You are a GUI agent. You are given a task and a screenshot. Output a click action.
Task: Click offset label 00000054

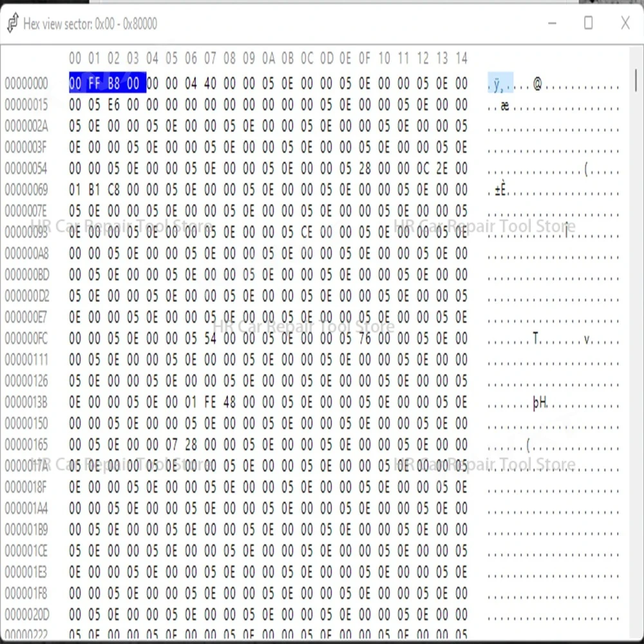26,168
